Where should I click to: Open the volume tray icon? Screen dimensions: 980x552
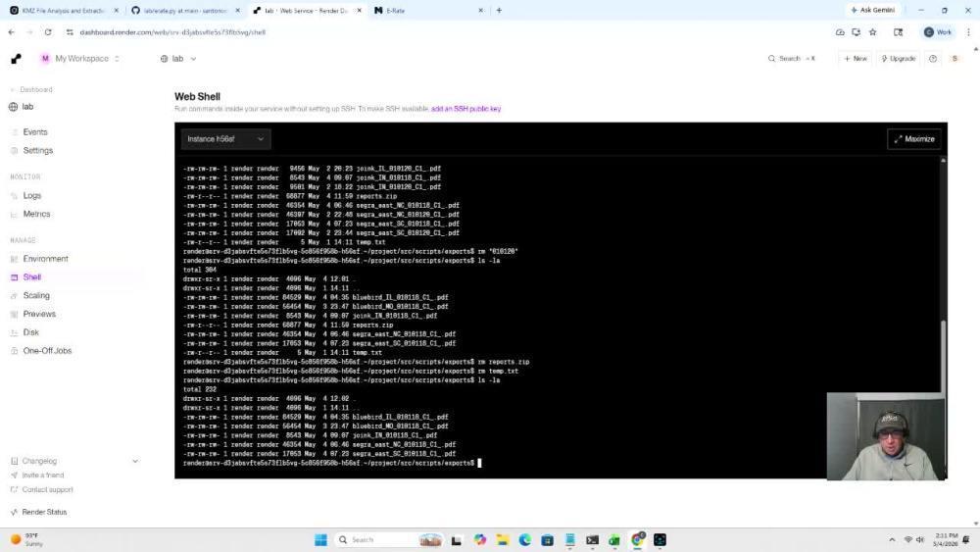coord(920,540)
